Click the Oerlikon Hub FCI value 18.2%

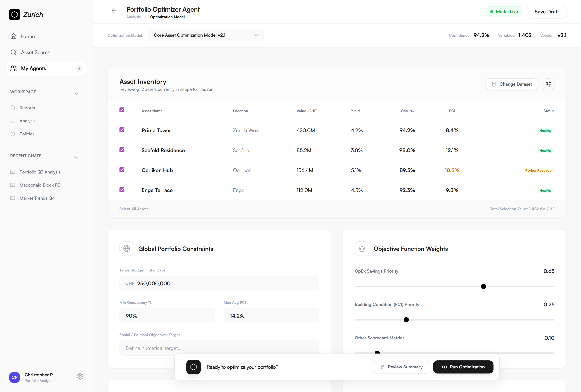[x=452, y=170]
